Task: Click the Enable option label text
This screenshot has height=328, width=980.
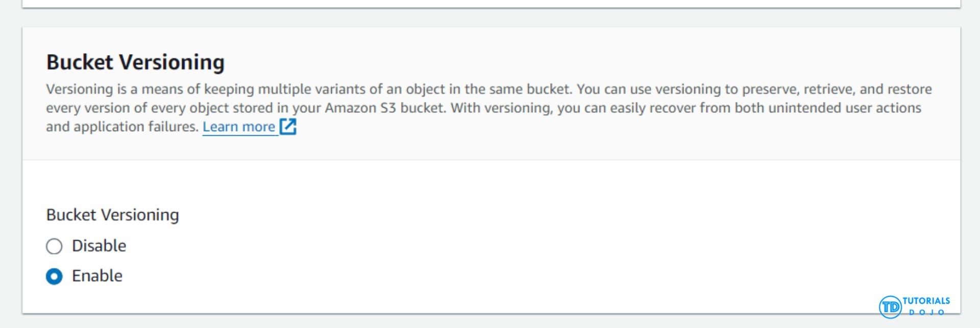Action: (x=97, y=276)
